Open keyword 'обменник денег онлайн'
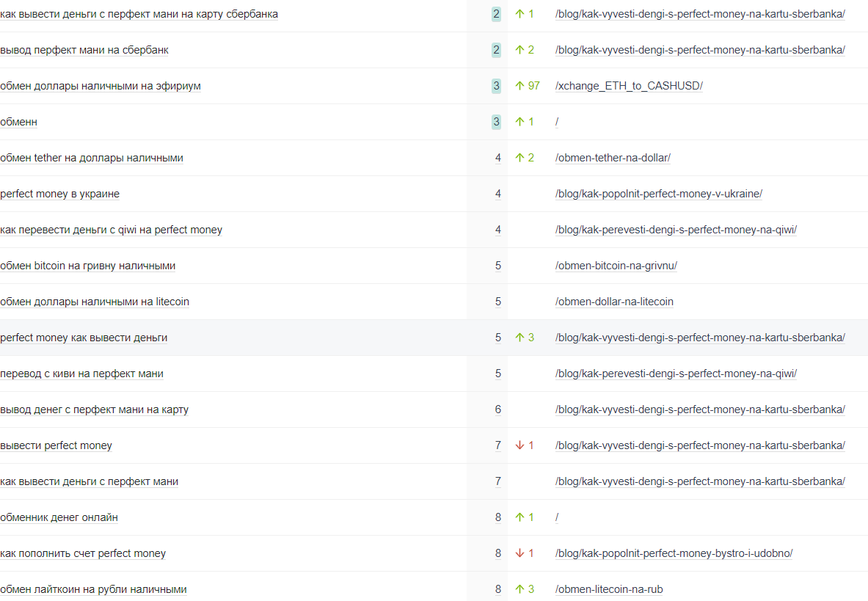The image size is (868, 601). tap(59, 517)
